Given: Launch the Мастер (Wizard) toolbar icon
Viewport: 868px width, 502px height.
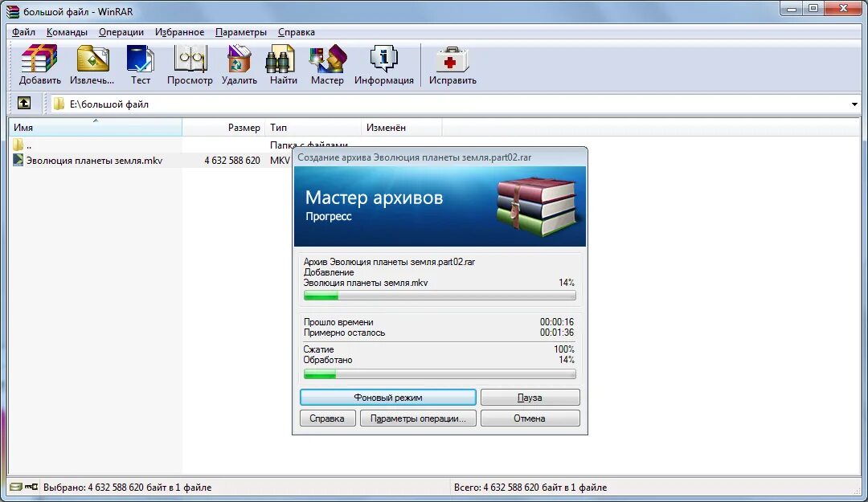Looking at the screenshot, I should pos(327,59).
